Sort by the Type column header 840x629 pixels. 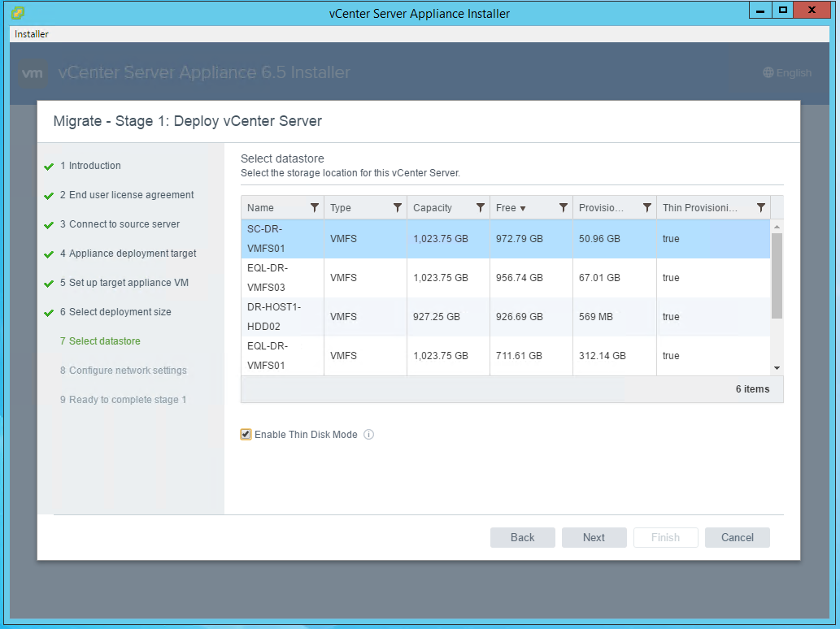tap(340, 208)
